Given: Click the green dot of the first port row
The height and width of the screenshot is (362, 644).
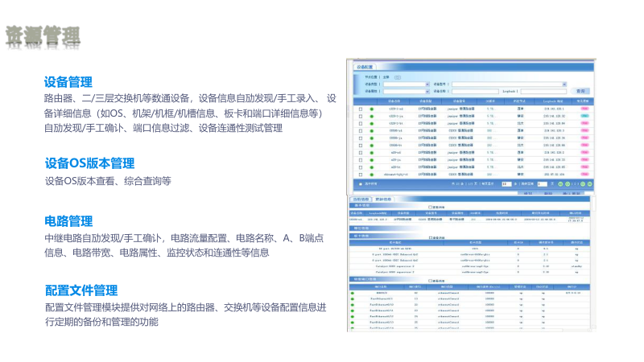Looking at the screenshot, I should coord(353,293).
